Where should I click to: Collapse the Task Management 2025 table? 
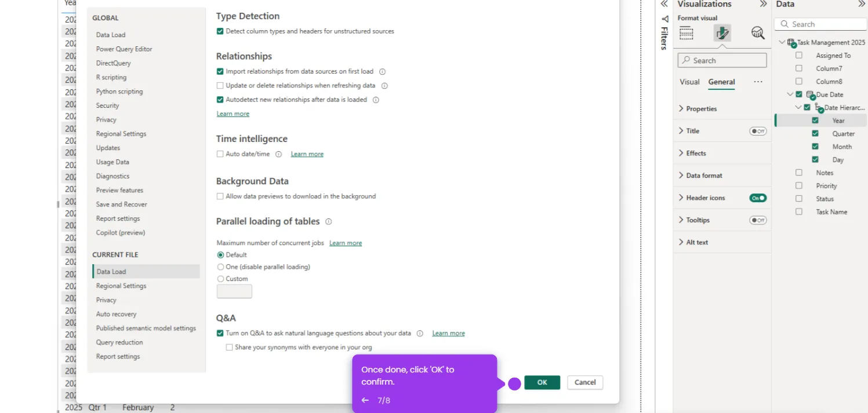point(782,42)
